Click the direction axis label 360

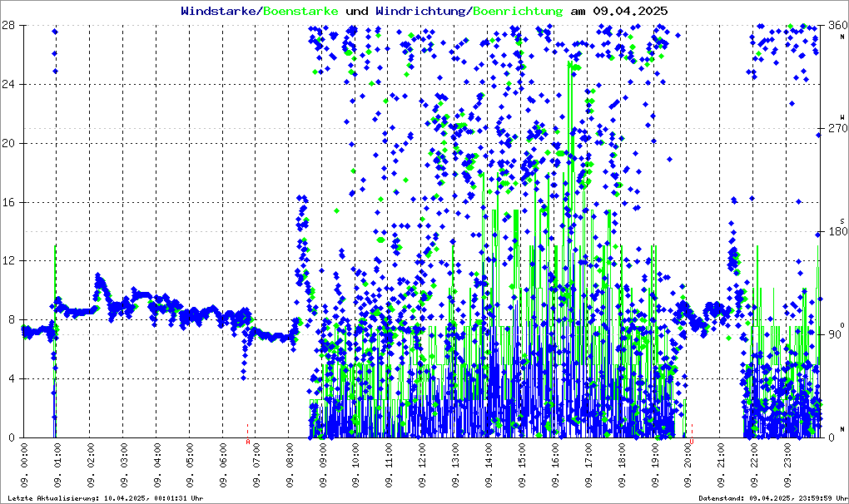(838, 26)
